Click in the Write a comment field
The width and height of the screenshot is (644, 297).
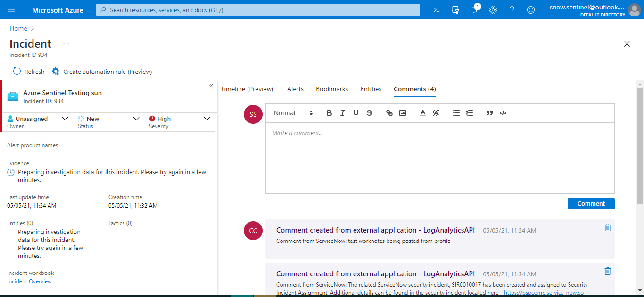click(440, 158)
